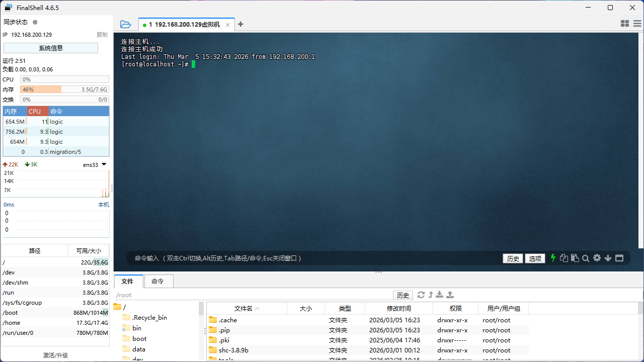The image size is (644, 362).
Task: Click the memory usage bar showing 46%
Action: pos(64,89)
